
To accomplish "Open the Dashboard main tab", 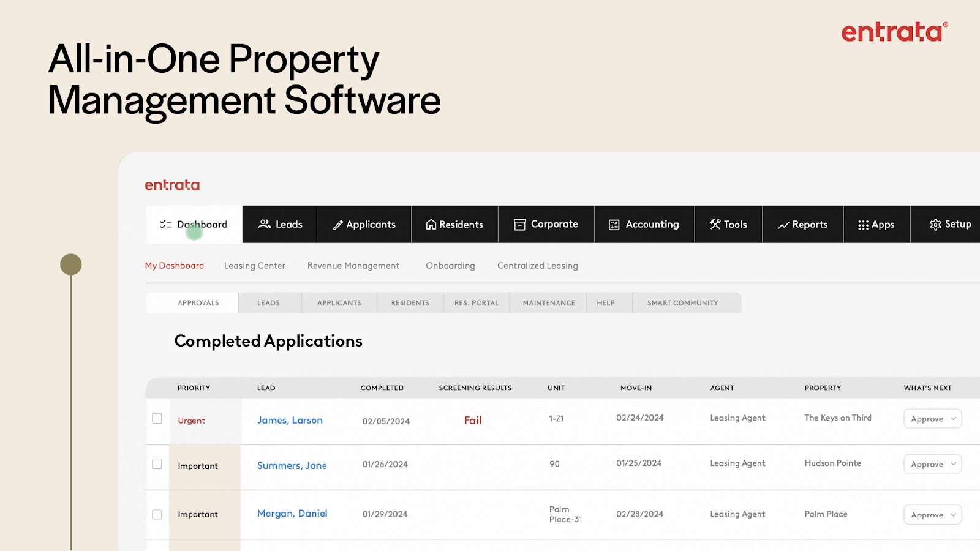I will point(194,224).
